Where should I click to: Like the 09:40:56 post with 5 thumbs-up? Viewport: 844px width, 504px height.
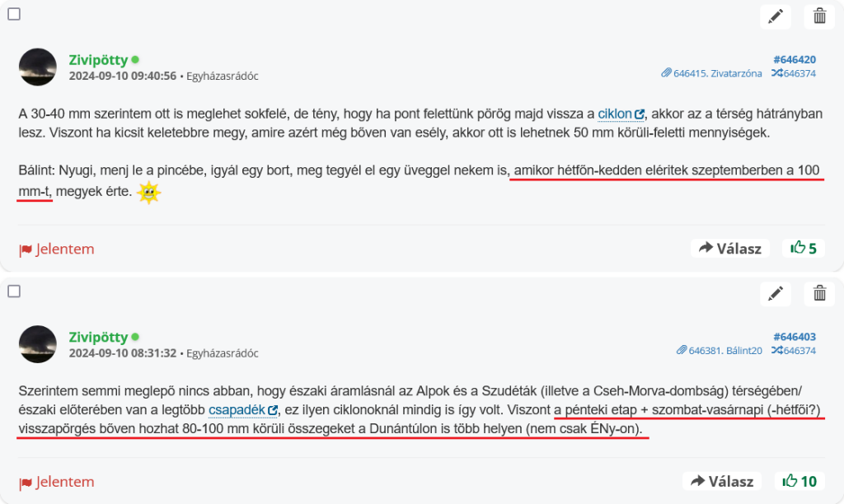(x=803, y=248)
